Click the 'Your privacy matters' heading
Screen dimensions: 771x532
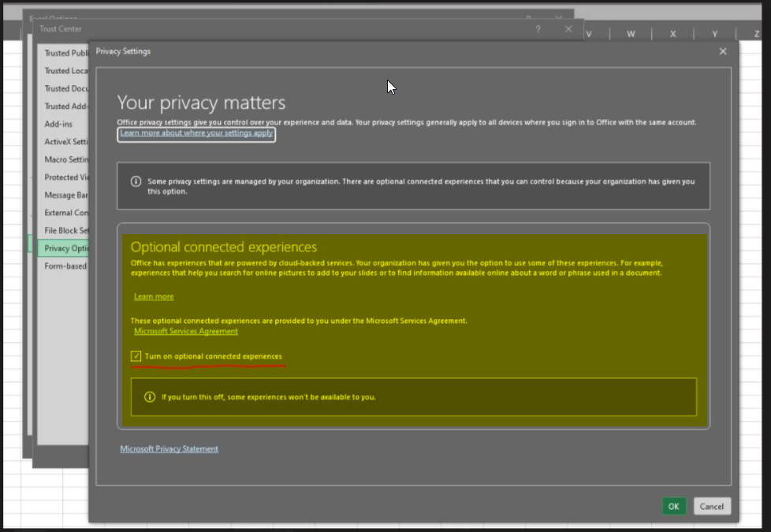201,102
